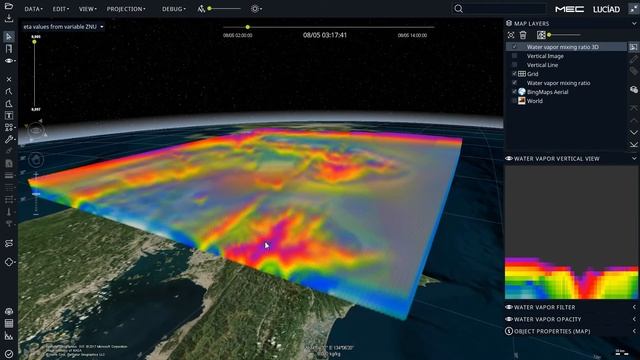The width and height of the screenshot is (640, 360).
Task: Click the route path icon in left toolbar
Action: click(x=9, y=243)
